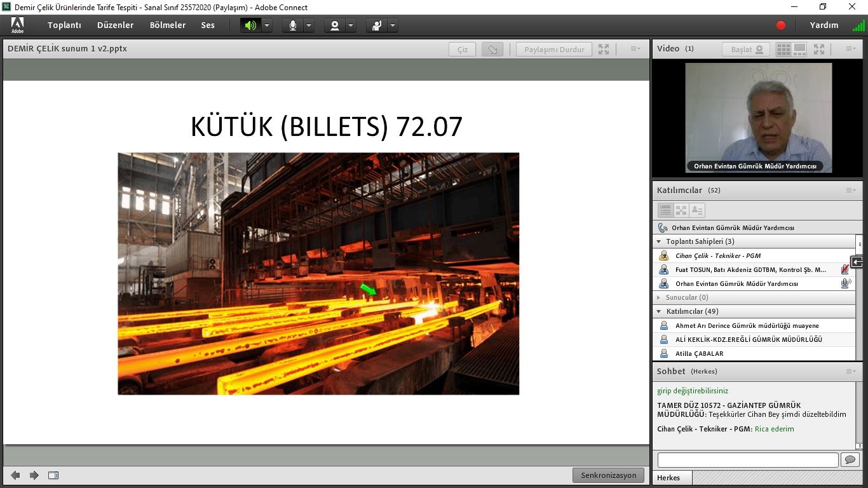Viewport: 868px width, 488px height.
Task: Open the Bölmeler menu
Action: (168, 25)
